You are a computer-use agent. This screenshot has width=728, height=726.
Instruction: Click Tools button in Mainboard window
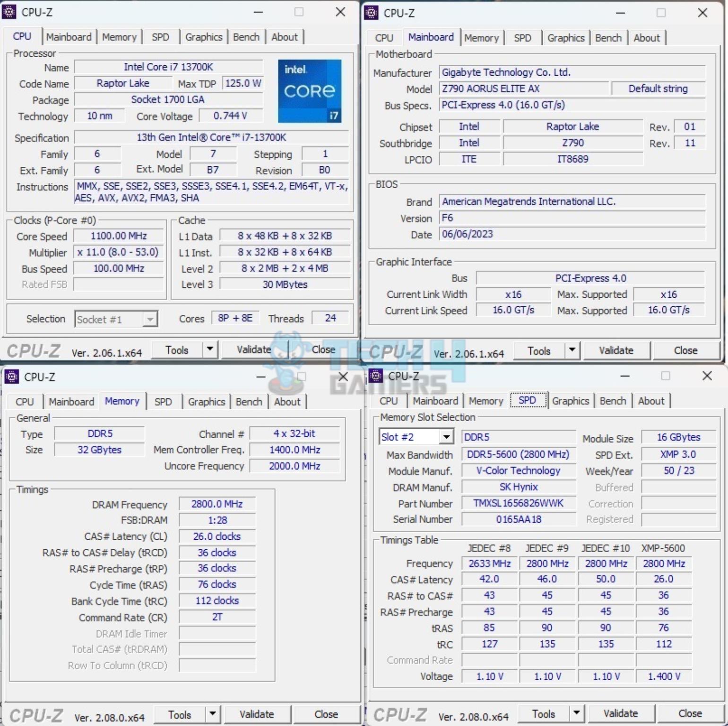(539, 351)
